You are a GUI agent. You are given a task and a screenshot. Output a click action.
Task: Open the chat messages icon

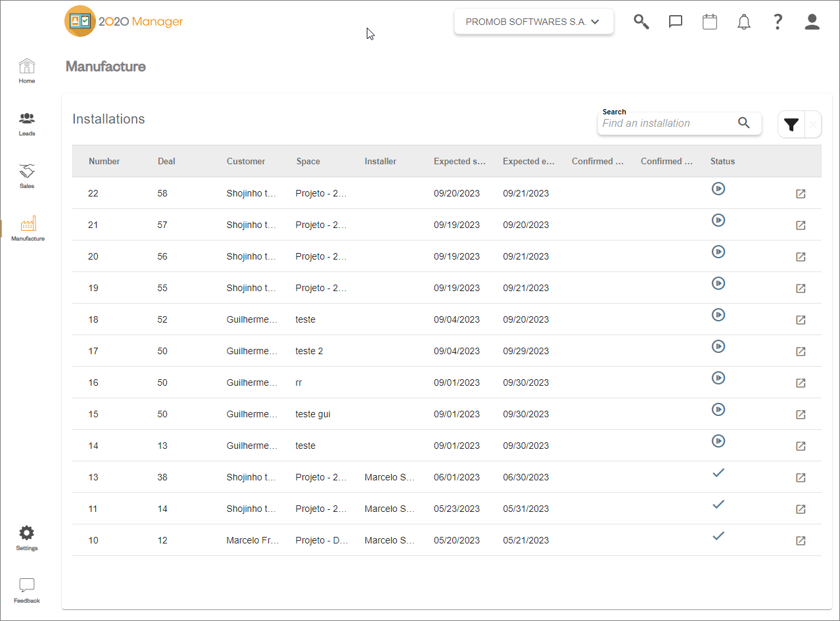pyautogui.click(x=676, y=22)
